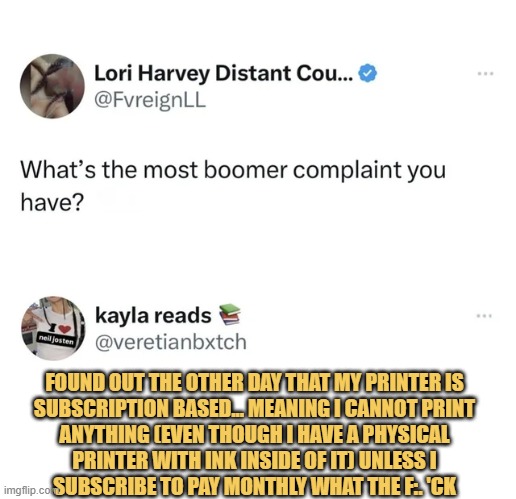Click the kayla reads display name
This screenshot has width=516, height=499.
pos(153,315)
